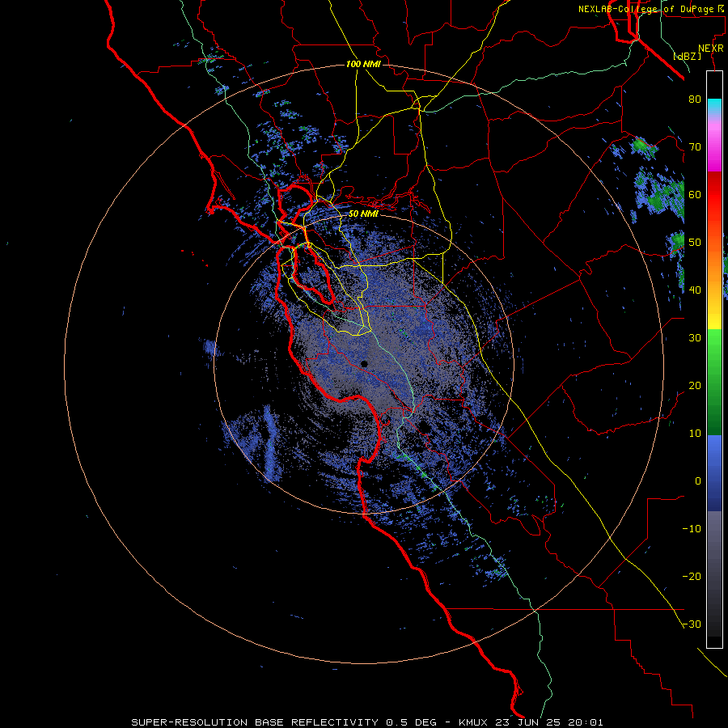Click the 'NEXR' label above the color scale
The height and width of the screenshot is (728, 728).
coord(711,49)
